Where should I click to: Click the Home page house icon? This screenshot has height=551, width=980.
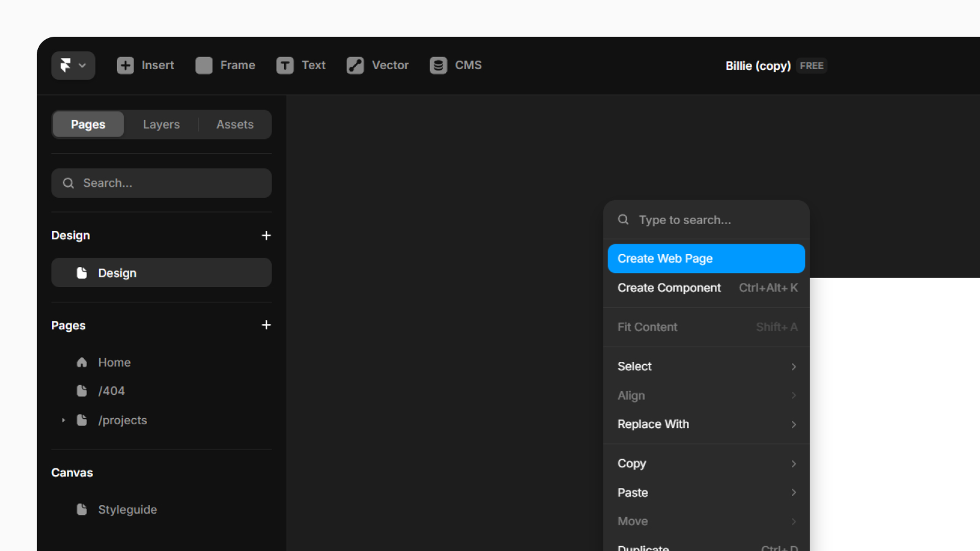point(81,362)
